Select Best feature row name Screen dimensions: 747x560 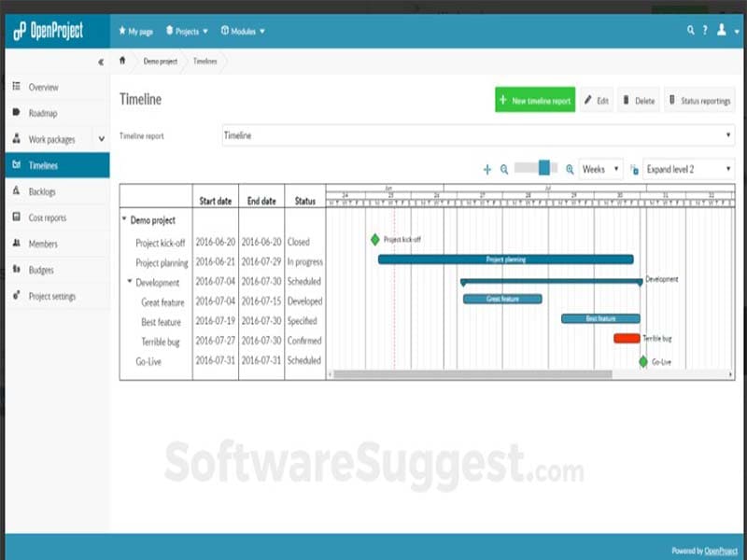click(x=161, y=322)
